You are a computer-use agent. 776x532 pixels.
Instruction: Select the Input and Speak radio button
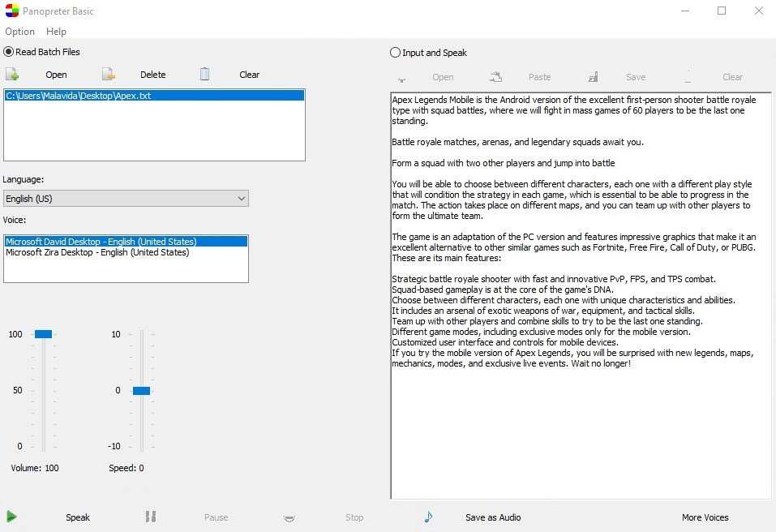point(395,53)
